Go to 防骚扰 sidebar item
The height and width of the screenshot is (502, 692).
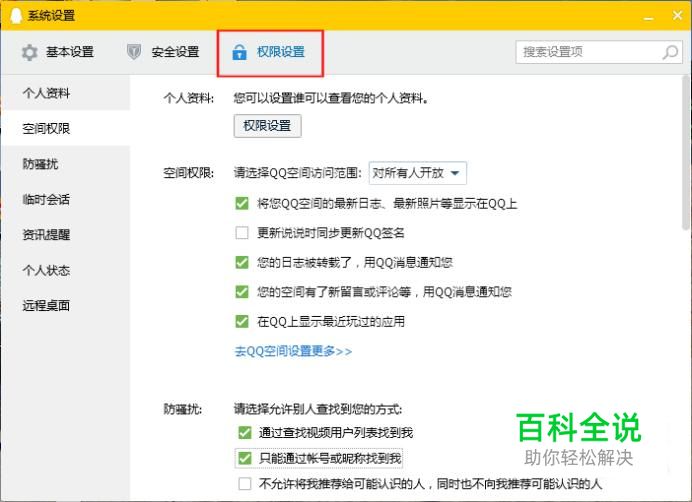66,164
